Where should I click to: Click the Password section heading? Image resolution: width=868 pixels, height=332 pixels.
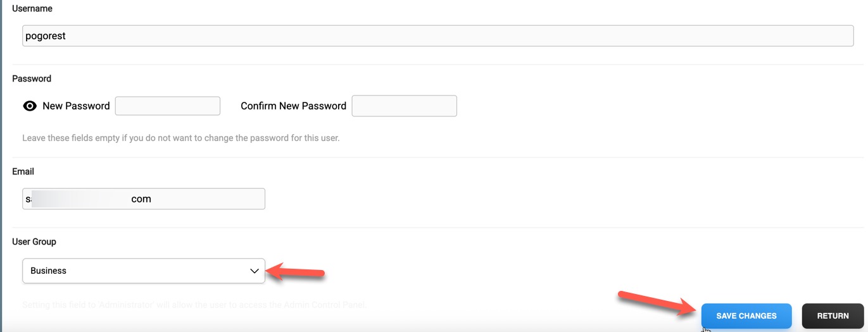point(32,78)
